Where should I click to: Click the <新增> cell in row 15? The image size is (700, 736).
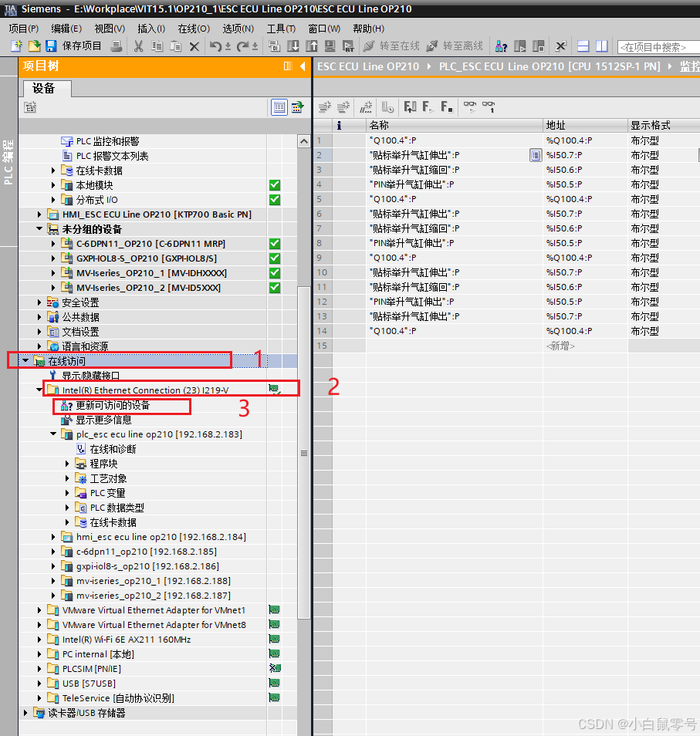pyautogui.click(x=585, y=346)
